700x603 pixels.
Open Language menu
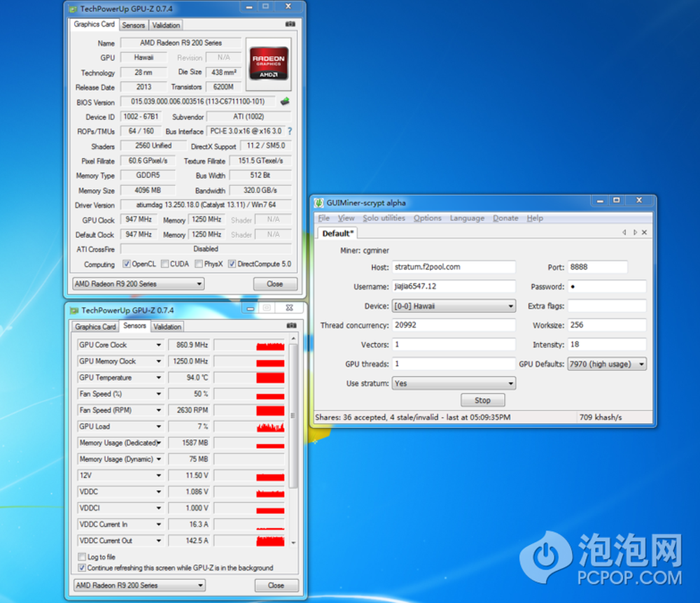point(467,218)
